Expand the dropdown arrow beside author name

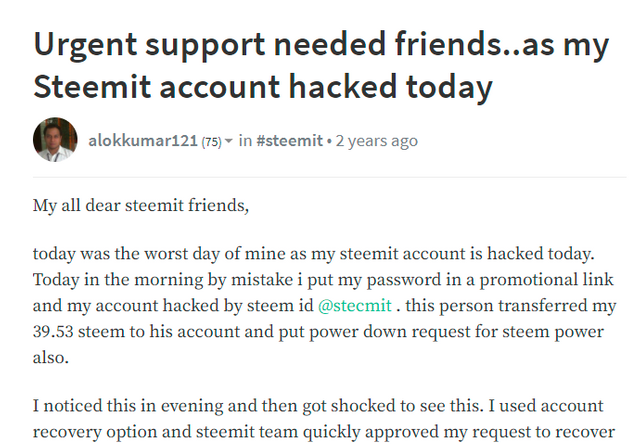(229, 141)
